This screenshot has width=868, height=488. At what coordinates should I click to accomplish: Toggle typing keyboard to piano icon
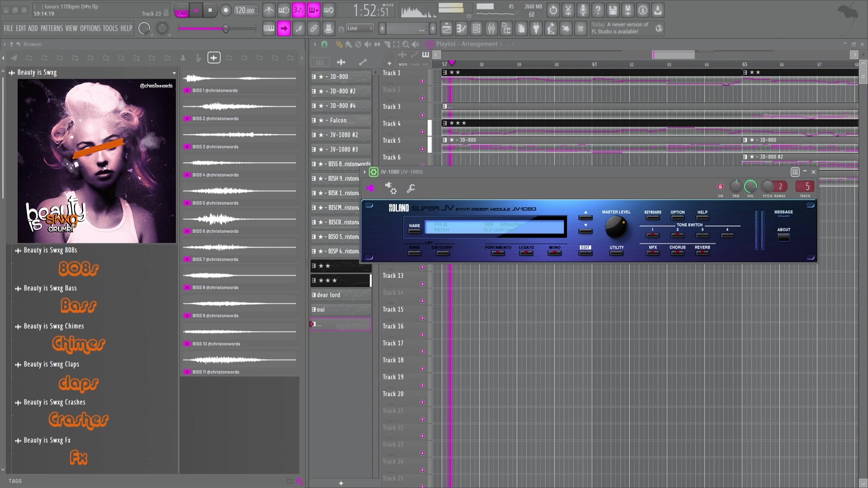coord(269,28)
